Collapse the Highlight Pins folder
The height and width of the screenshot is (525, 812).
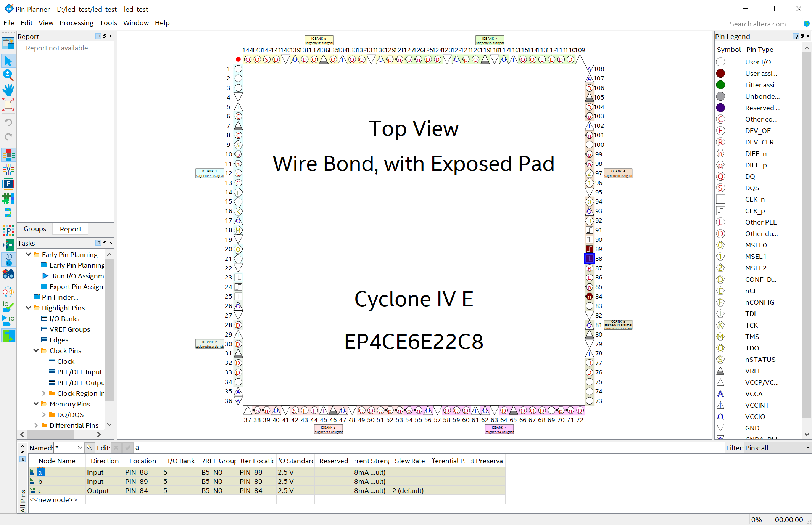coord(29,308)
